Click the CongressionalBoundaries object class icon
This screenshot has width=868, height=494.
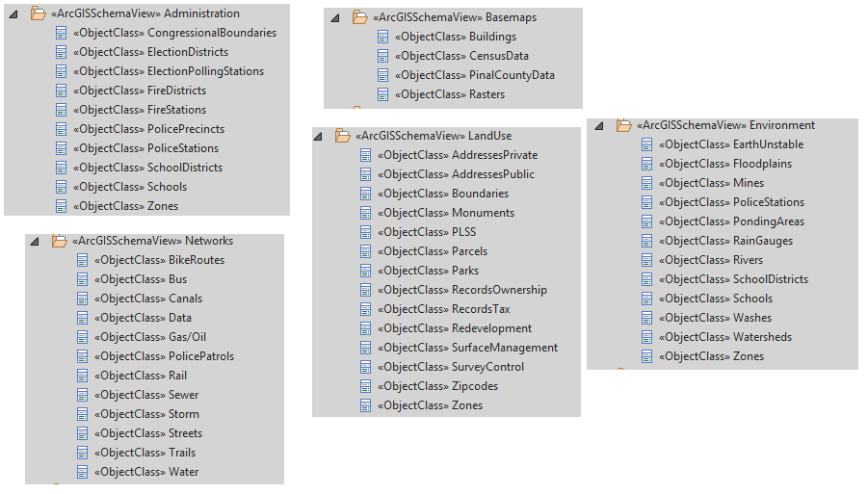[62, 33]
